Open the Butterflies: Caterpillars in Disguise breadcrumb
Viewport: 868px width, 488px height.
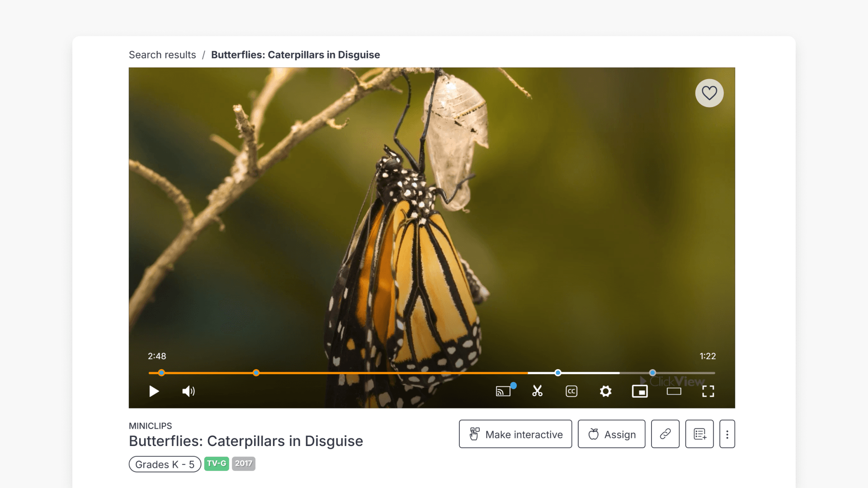296,55
